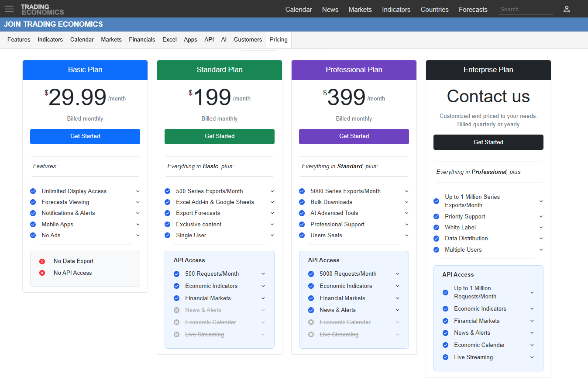Click the check icon beside Priority Support
The height and width of the screenshot is (381, 588).
tap(436, 217)
